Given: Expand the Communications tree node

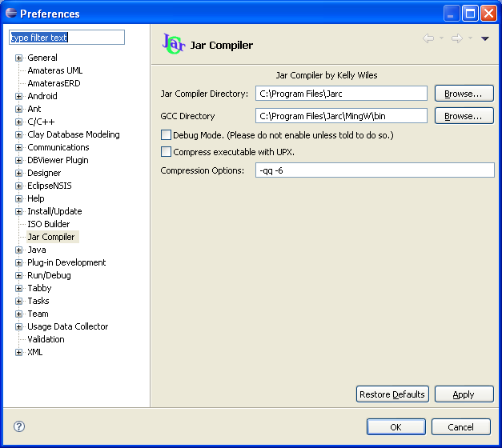Looking at the screenshot, I should pyautogui.click(x=18, y=147).
